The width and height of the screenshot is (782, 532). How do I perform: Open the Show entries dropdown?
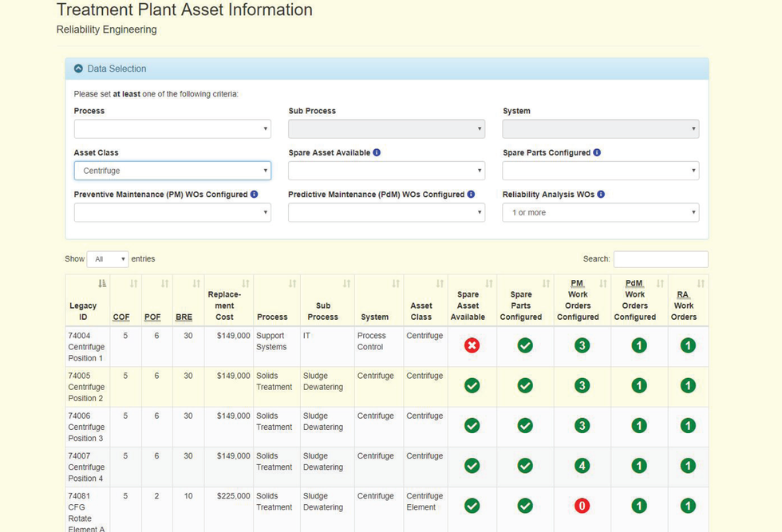pyautogui.click(x=107, y=258)
